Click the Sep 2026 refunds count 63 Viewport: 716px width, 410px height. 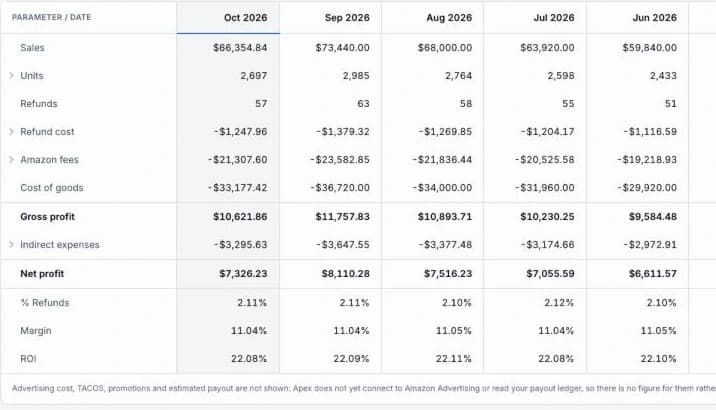(x=363, y=104)
